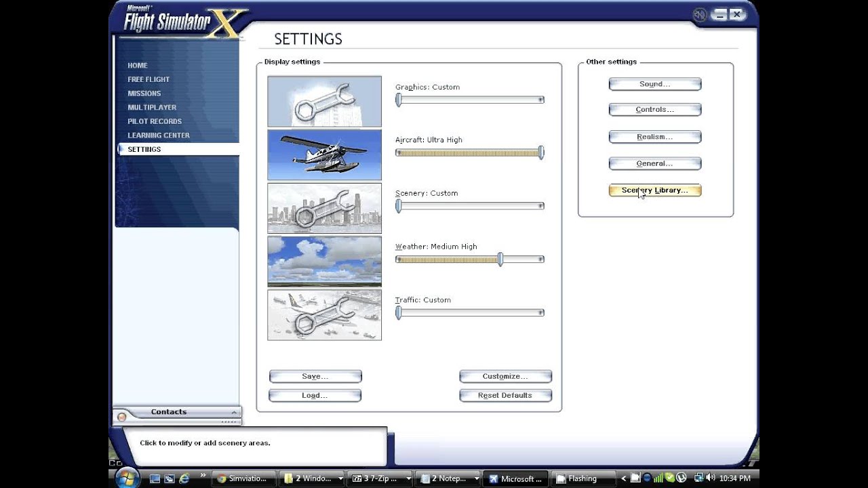Expand the Contacts panel chevron

point(234,412)
